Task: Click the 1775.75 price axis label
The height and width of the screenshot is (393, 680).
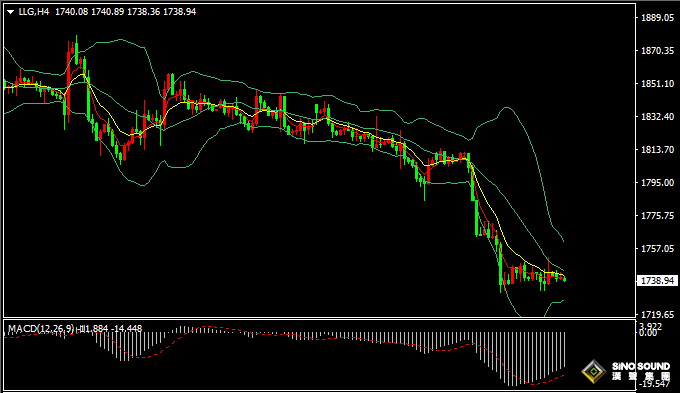Action: coord(657,216)
